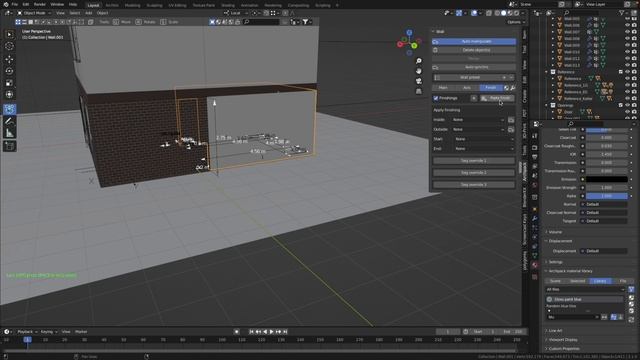Click the Seg override 3 button
The height and width of the screenshot is (360, 640).
(474, 185)
